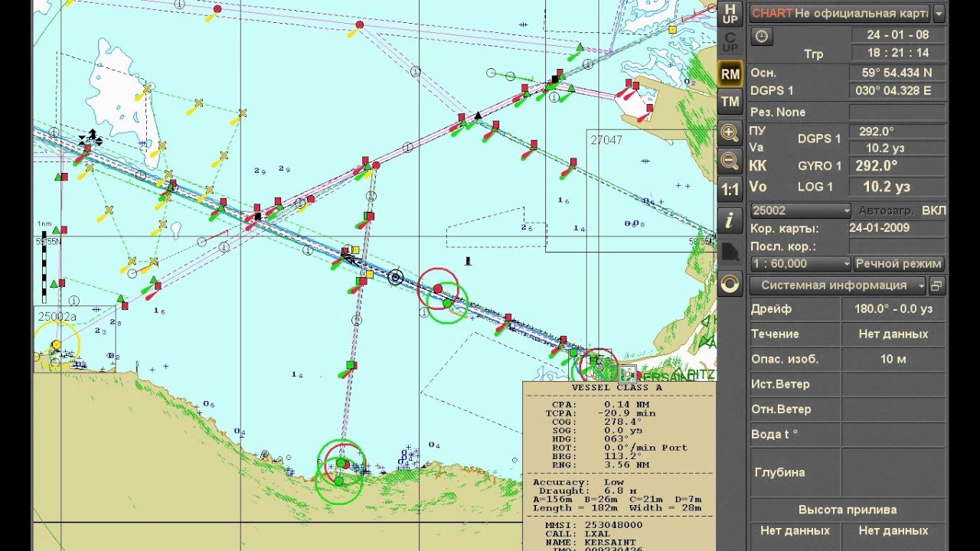Click the CHART Не официальная карта alert bar
The height and width of the screenshot is (551, 980).
coord(839,13)
